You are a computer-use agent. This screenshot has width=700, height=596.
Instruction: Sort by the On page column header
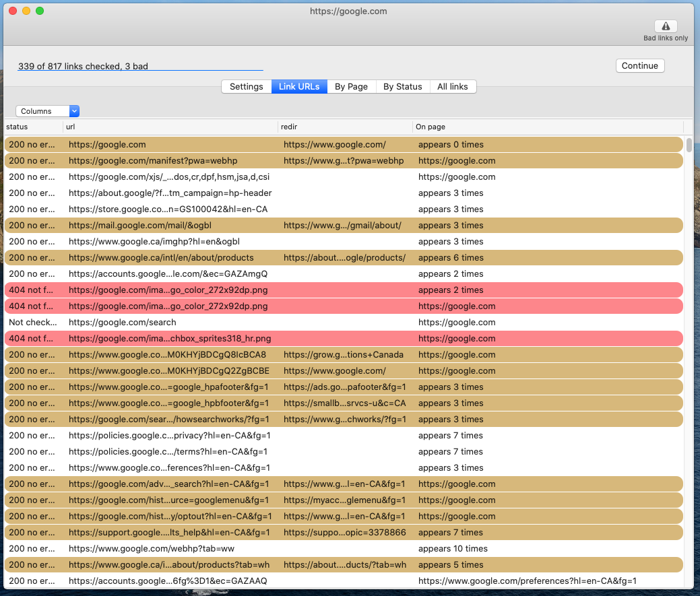pyautogui.click(x=548, y=127)
